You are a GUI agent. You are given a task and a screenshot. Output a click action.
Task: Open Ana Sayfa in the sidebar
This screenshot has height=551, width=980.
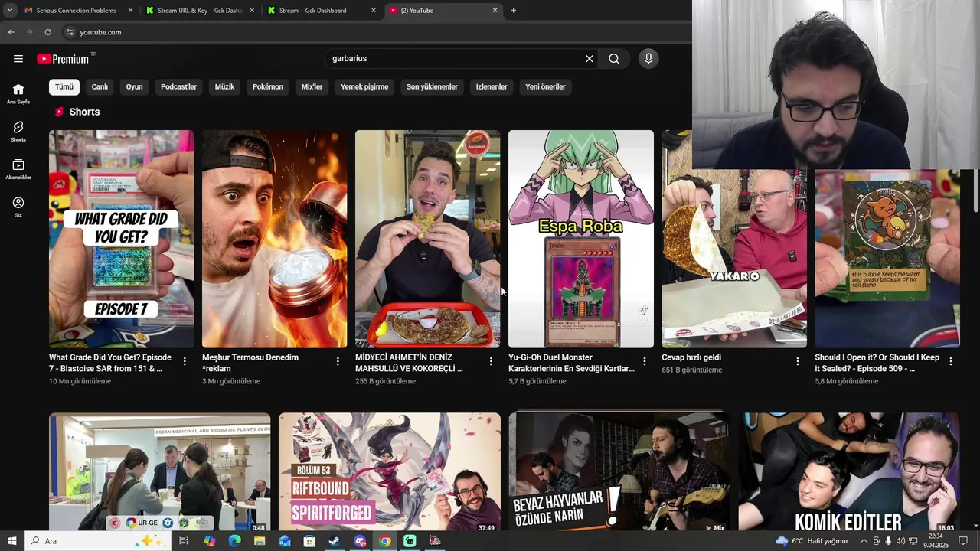tap(18, 94)
